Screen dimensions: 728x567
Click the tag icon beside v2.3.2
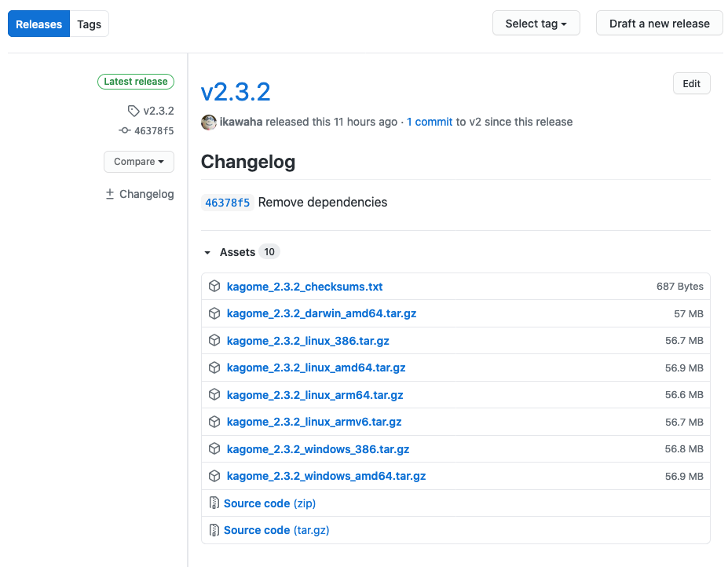click(x=134, y=111)
